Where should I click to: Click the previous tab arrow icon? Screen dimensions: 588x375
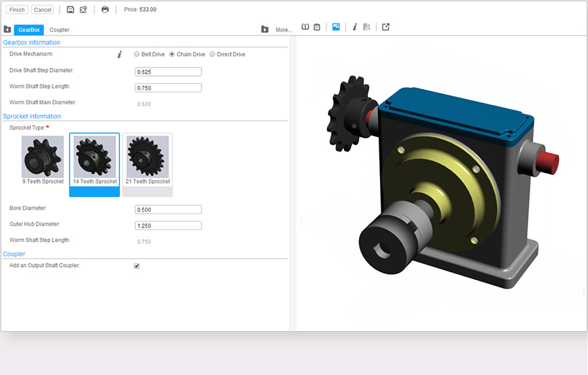(x=7, y=30)
